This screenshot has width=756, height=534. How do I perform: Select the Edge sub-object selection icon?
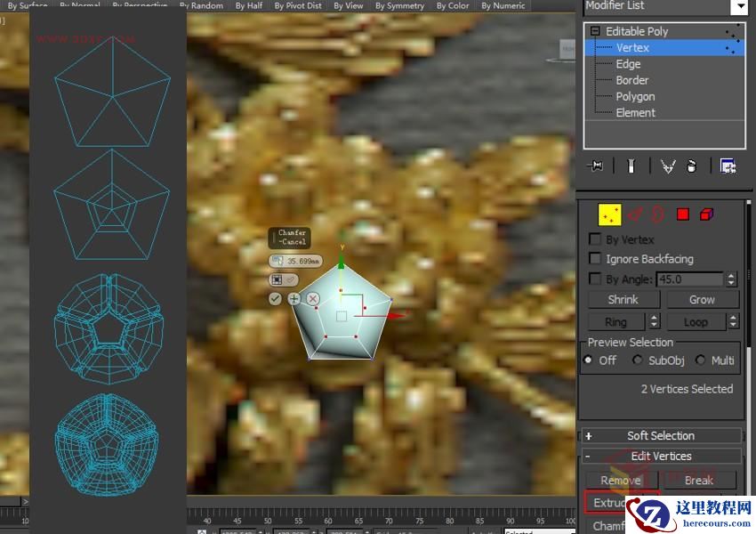pyautogui.click(x=633, y=214)
